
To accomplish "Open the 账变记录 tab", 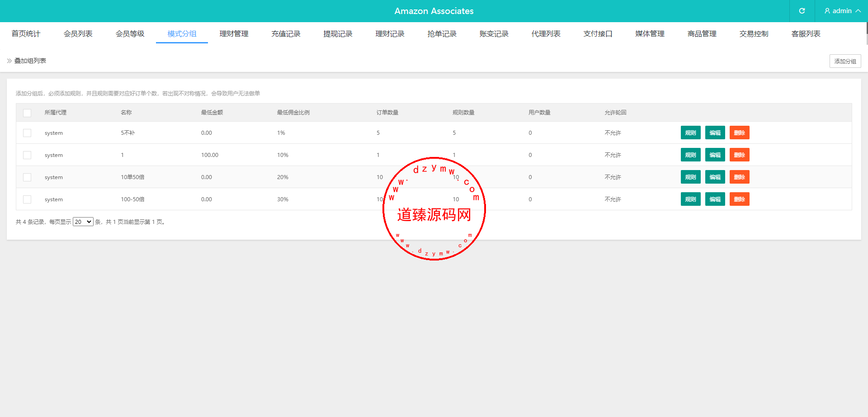I will click(494, 34).
